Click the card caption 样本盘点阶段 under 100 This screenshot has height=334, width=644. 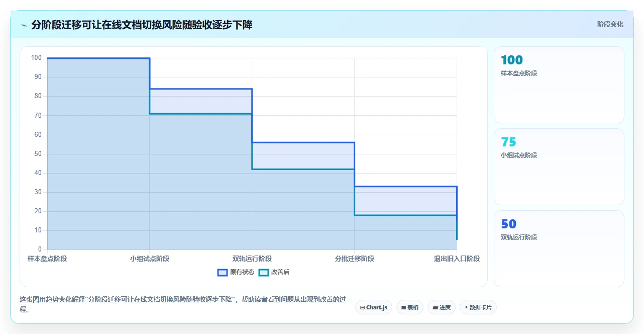point(519,73)
